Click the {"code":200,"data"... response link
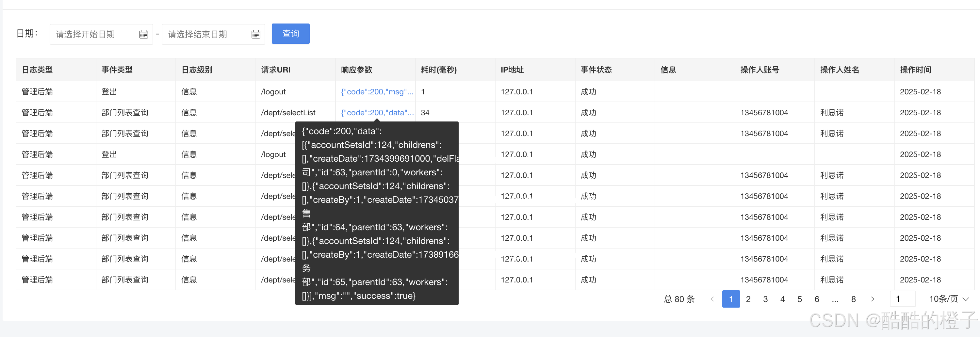Viewport: 980px width, 337px height. tap(377, 113)
